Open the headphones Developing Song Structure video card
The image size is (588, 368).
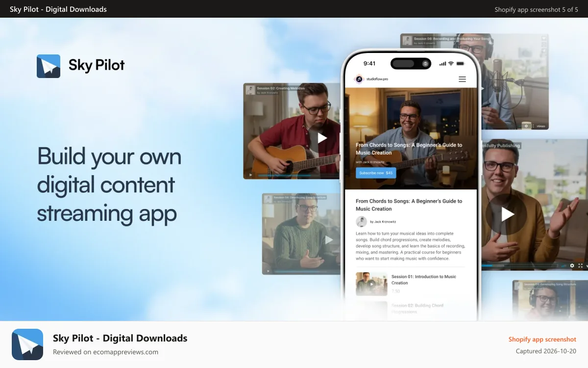pos(550,300)
